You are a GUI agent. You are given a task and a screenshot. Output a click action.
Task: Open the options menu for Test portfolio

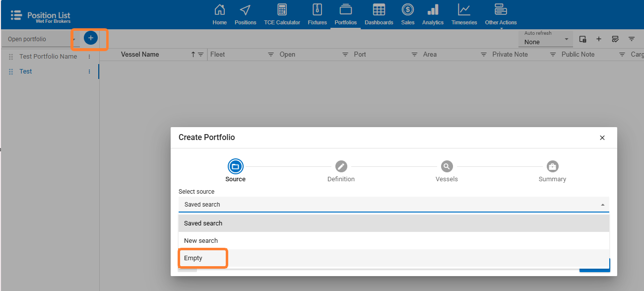(x=89, y=72)
